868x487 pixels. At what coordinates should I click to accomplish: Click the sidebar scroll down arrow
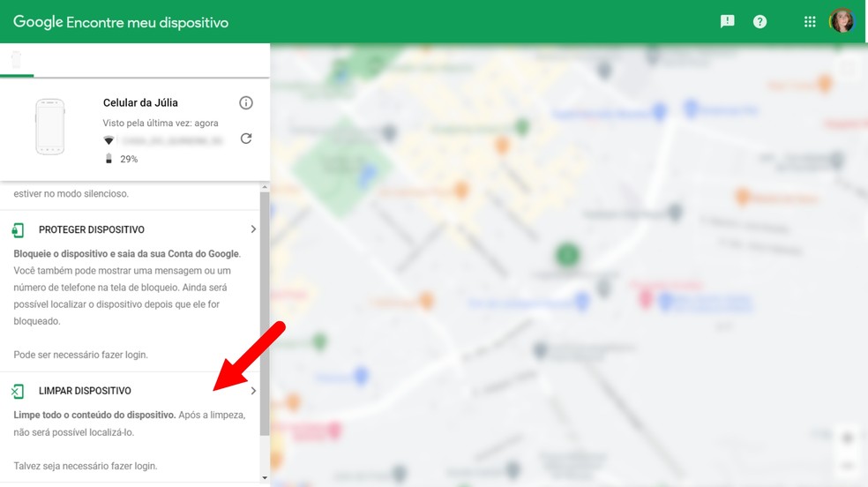pyautogui.click(x=265, y=477)
